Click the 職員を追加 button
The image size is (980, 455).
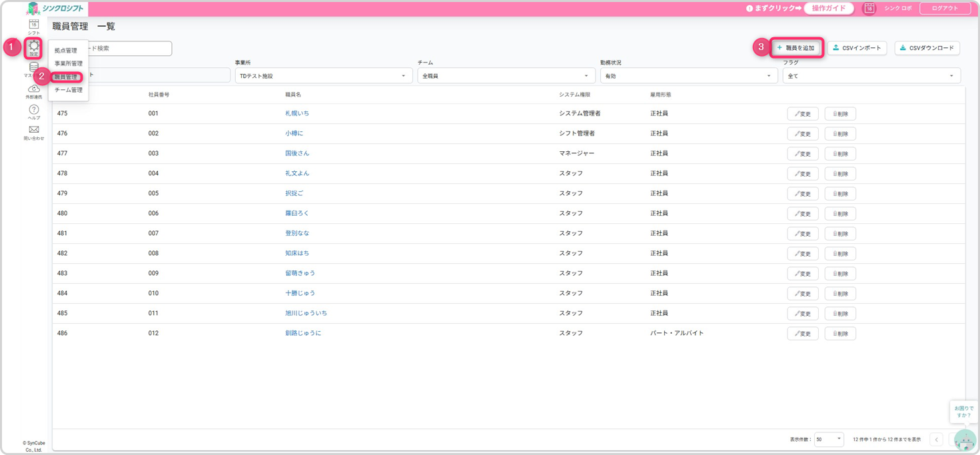coord(796,48)
